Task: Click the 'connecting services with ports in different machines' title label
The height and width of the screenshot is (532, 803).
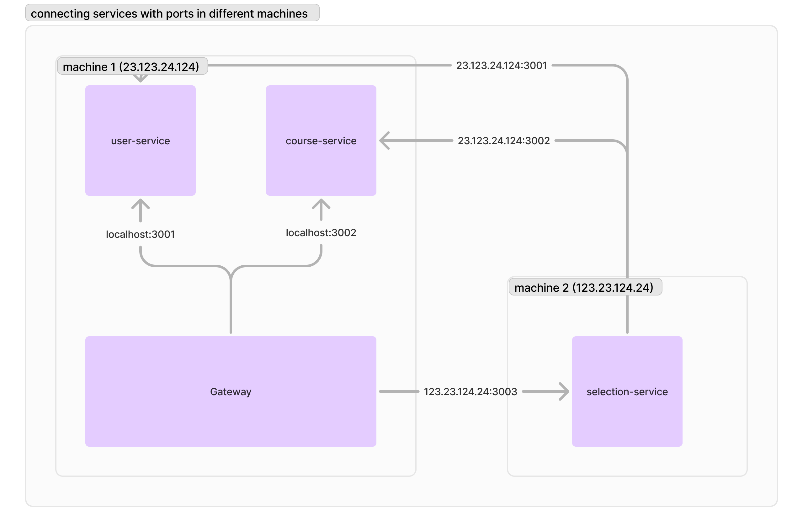Action: click(x=172, y=13)
